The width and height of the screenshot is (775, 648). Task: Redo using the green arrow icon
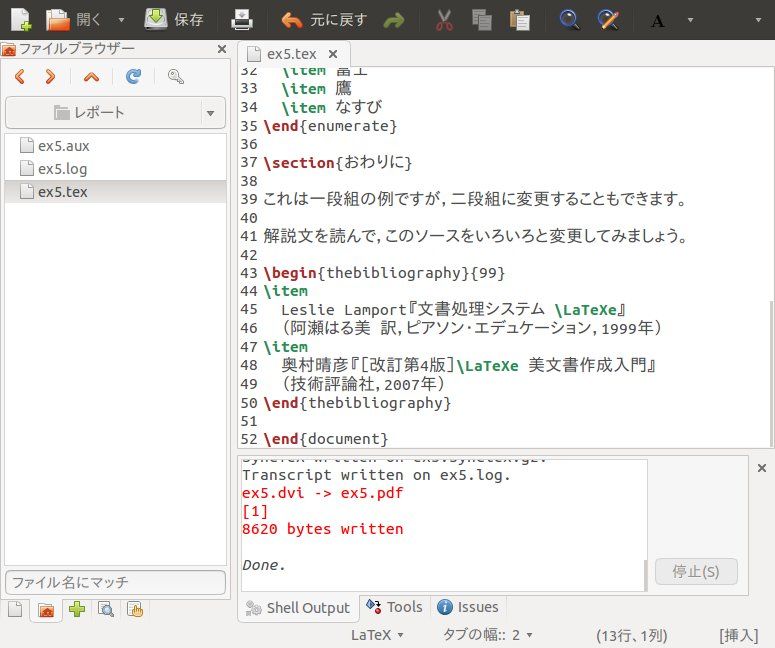coord(393,20)
